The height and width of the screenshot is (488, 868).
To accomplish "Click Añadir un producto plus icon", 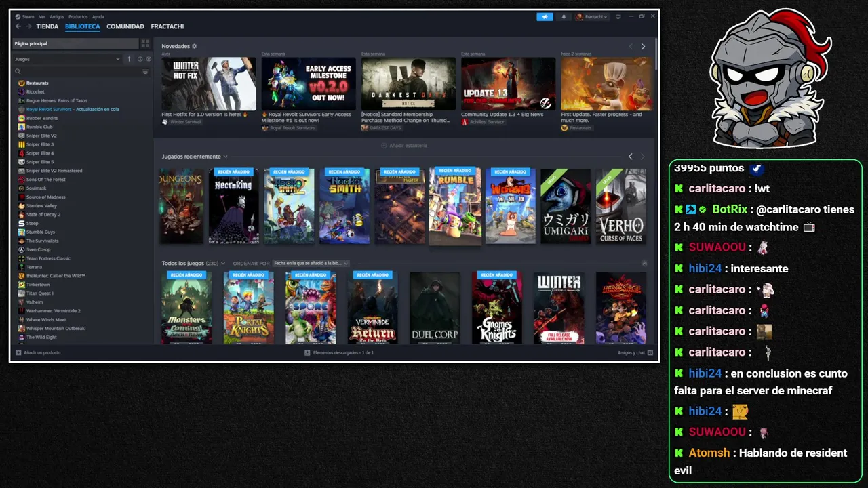I will pos(19,352).
